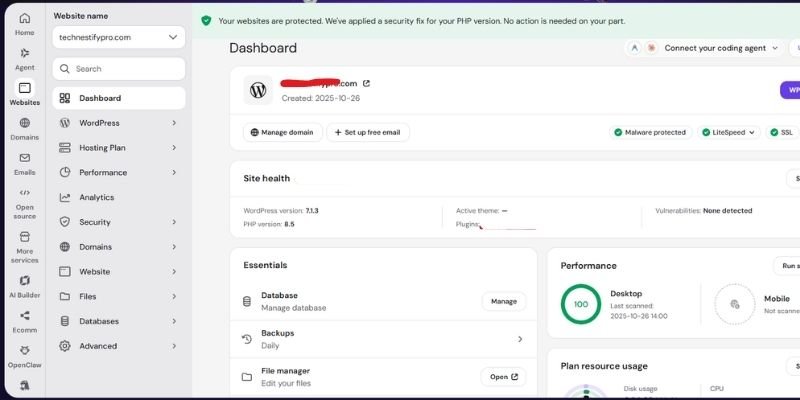Click the WordPress logo thumbnail
800x400 pixels.
coord(258,90)
